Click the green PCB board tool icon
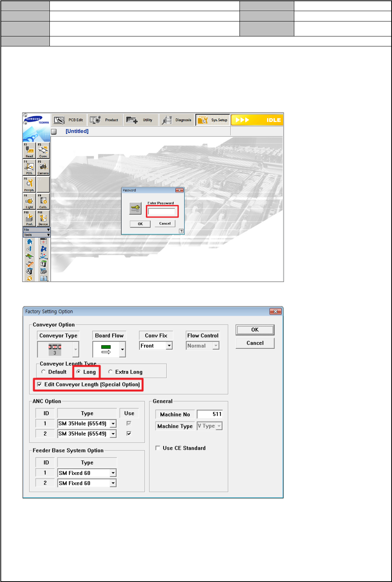This screenshot has width=392, height=582. pos(29,256)
